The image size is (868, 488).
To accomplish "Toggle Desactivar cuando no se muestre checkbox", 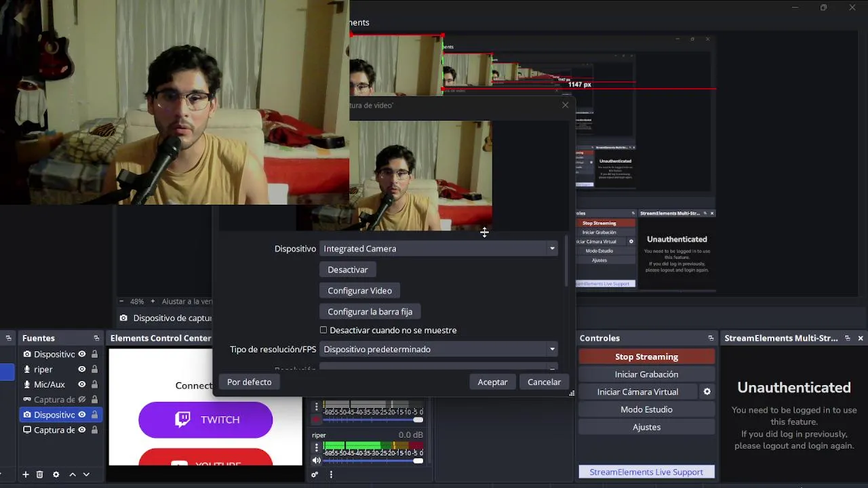I will 323,330.
